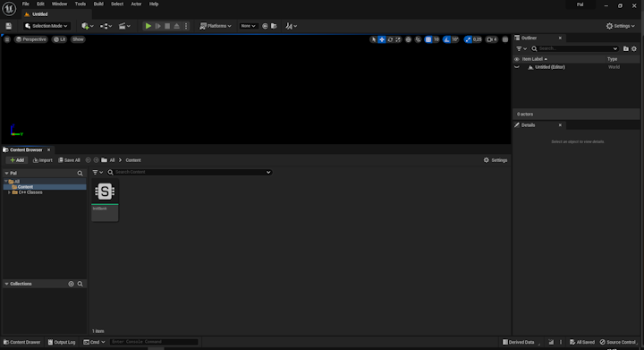Image resolution: width=644 pixels, height=350 pixels.
Task: Open the build options dropdown icon in toolbar
Action: tap(292, 26)
